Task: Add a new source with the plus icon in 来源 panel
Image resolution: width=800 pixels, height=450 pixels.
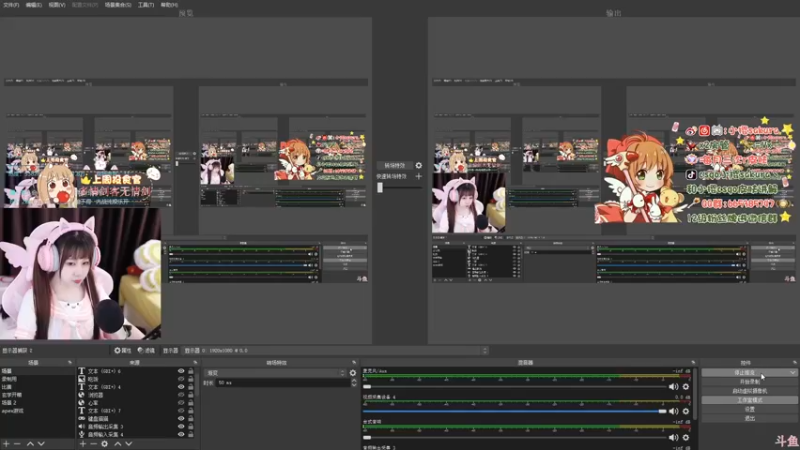Action: [83, 444]
